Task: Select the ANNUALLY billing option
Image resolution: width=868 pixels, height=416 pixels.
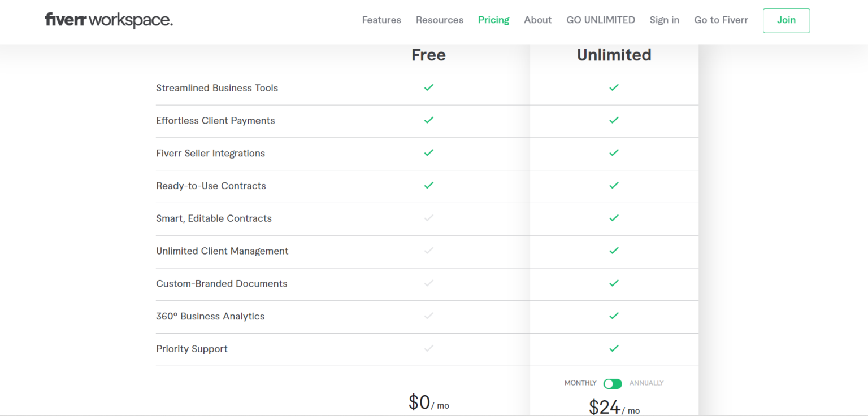Action: point(646,383)
